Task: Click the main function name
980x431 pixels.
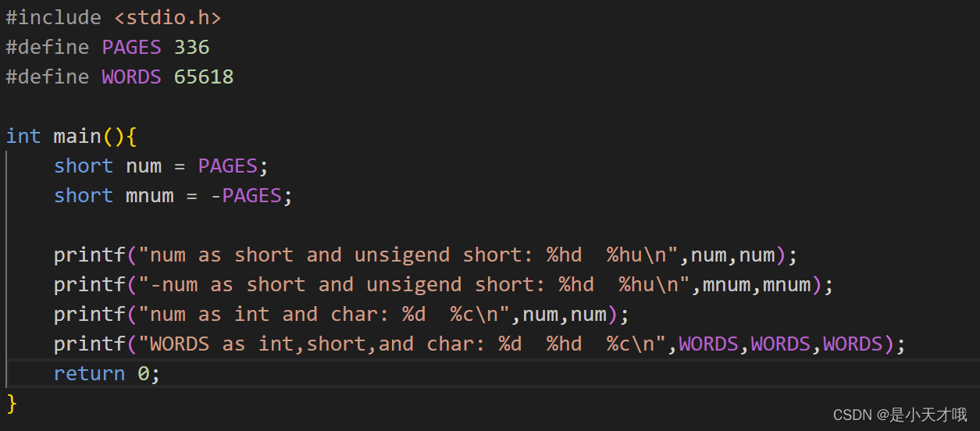Action: (x=77, y=136)
